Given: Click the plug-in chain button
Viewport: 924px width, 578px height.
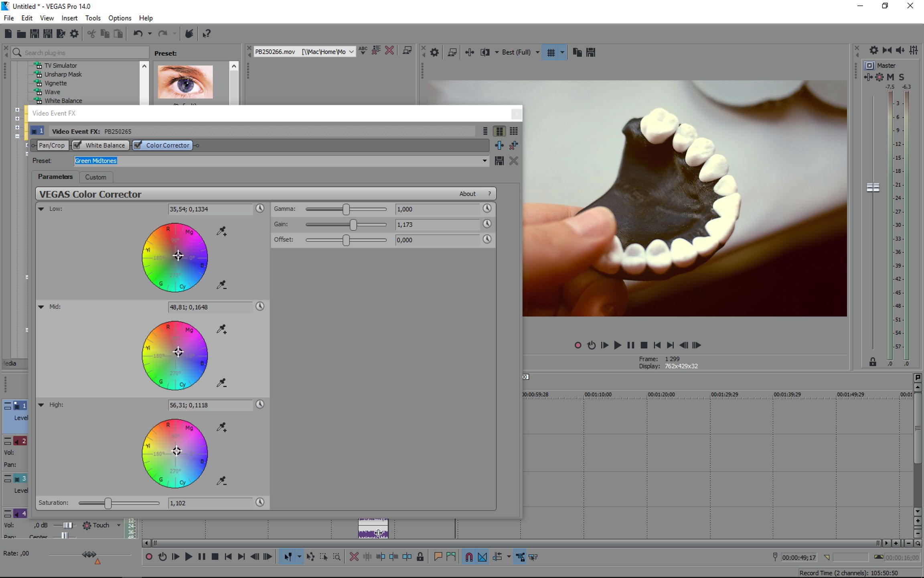Looking at the screenshot, I should 499,145.
